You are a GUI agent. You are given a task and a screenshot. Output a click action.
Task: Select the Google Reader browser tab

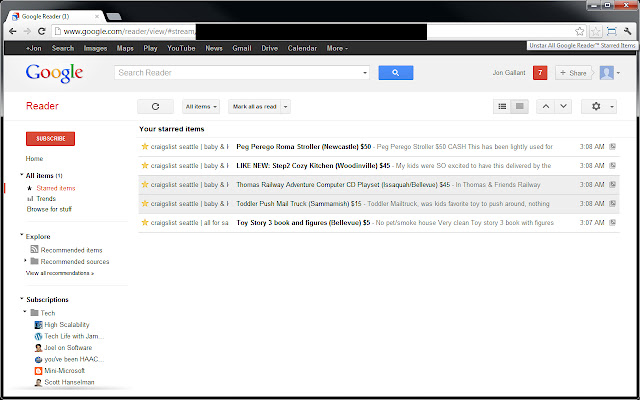pyautogui.click(x=55, y=16)
